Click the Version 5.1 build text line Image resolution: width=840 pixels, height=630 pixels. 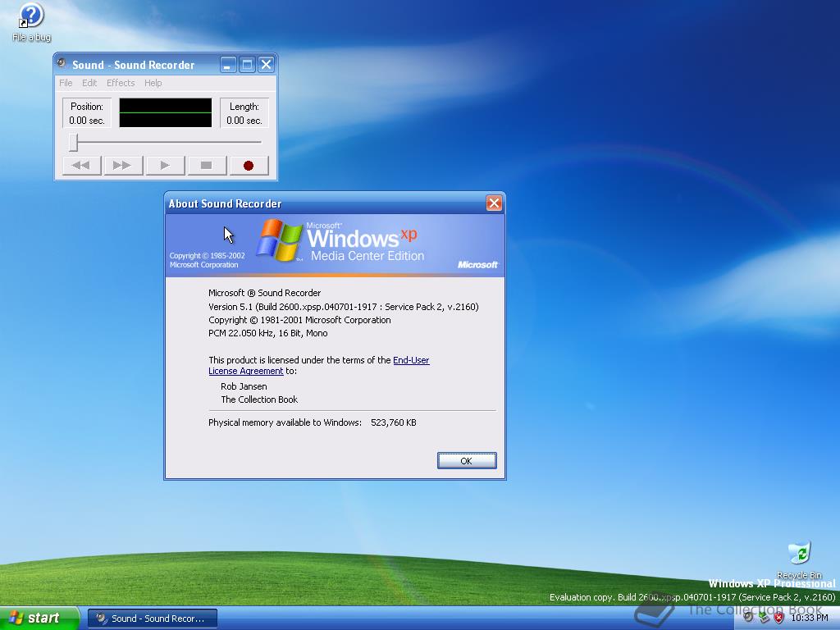pyautogui.click(x=344, y=307)
